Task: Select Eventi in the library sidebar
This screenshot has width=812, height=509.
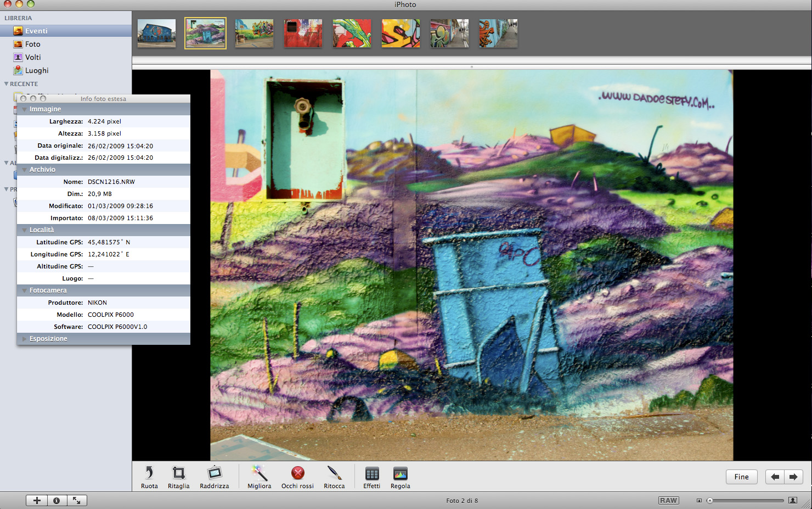Action: (x=66, y=31)
